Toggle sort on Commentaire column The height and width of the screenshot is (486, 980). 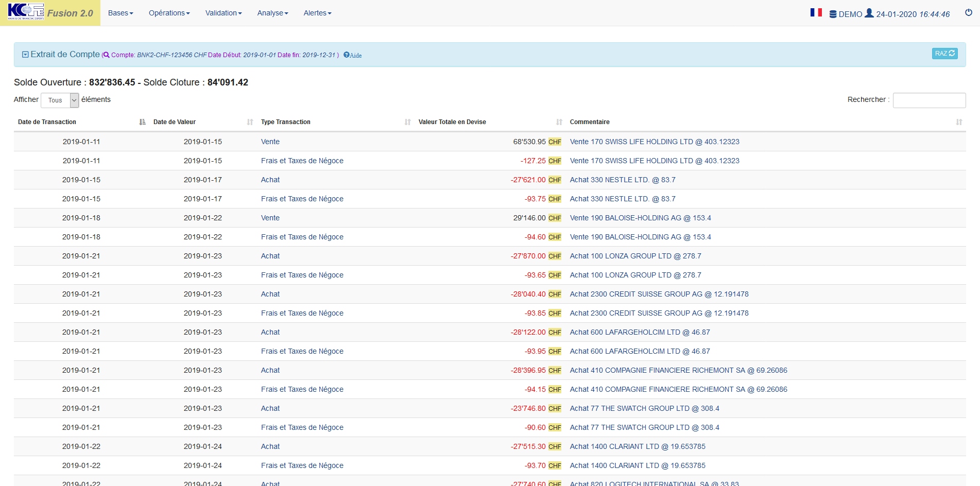tap(958, 122)
